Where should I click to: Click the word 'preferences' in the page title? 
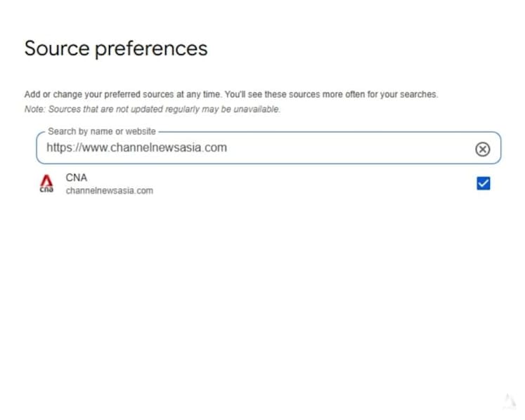(x=151, y=50)
